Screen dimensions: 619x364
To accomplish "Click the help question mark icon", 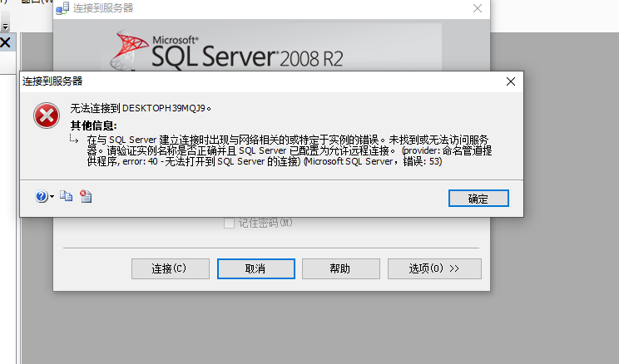I will click(41, 196).
